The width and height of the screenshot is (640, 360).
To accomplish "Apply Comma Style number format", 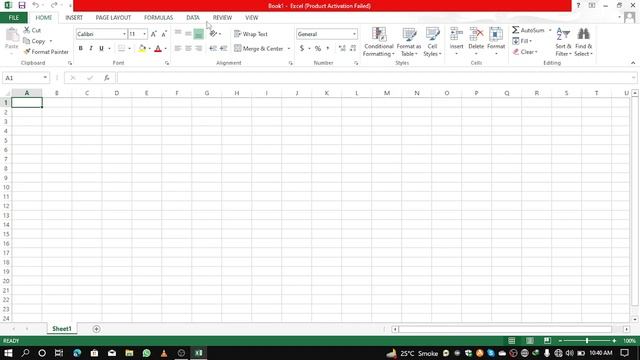I will pos(328,48).
